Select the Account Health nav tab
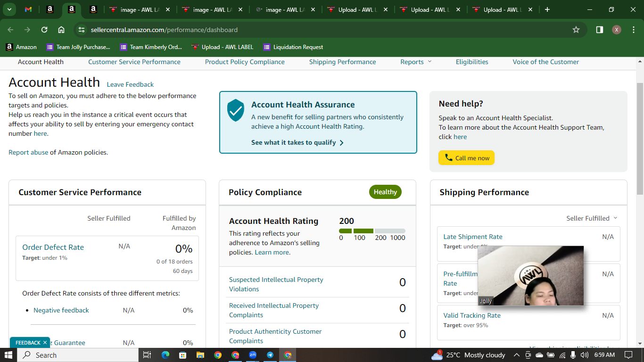The height and width of the screenshot is (362, 644). point(41,62)
